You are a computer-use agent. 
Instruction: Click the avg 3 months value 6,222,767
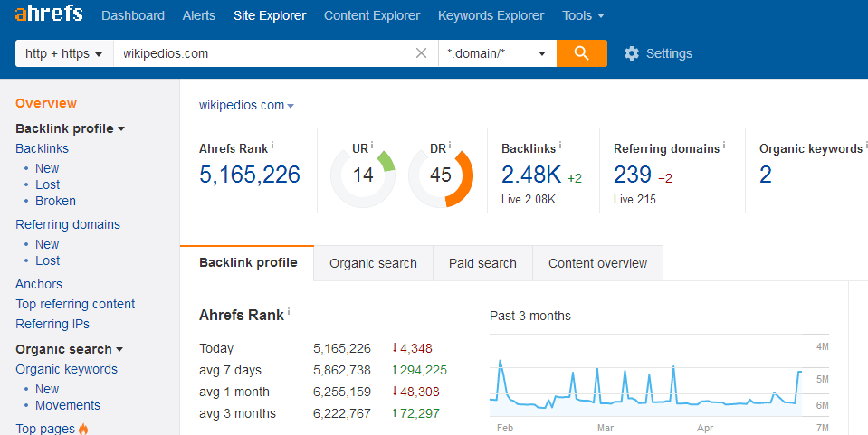pyautogui.click(x=342, y=413)
